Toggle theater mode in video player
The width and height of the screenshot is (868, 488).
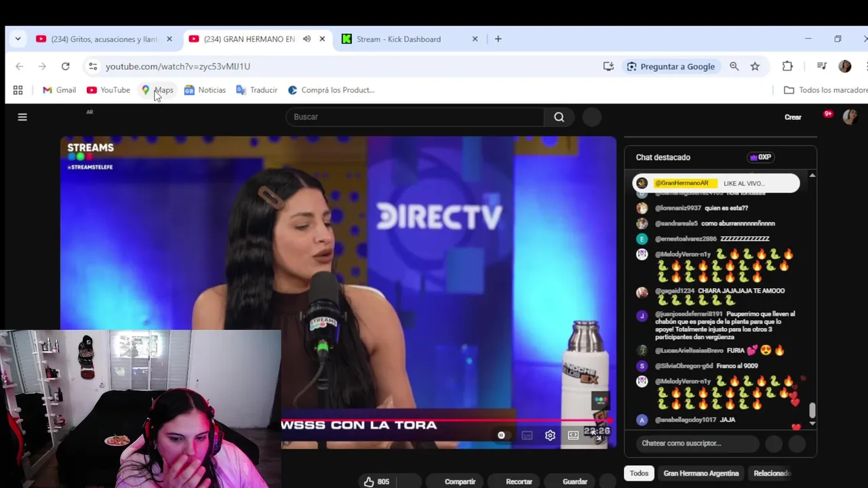point(573,435)
